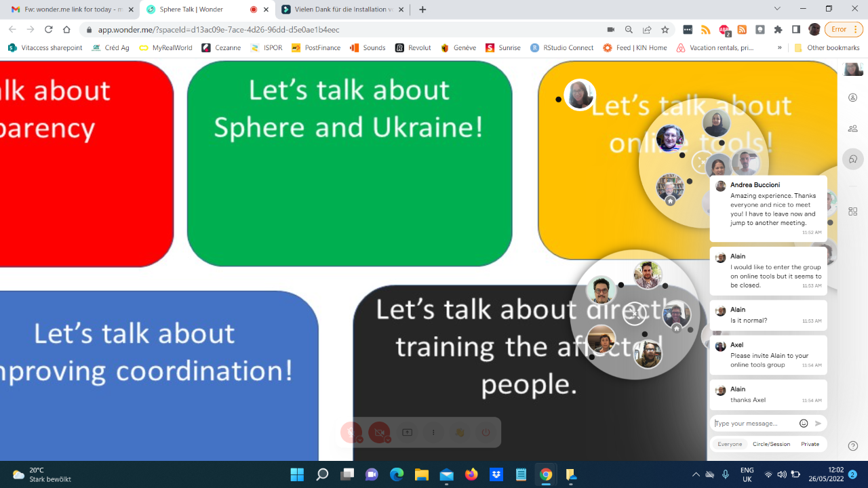Select the Everyone chat audience option

730,445
